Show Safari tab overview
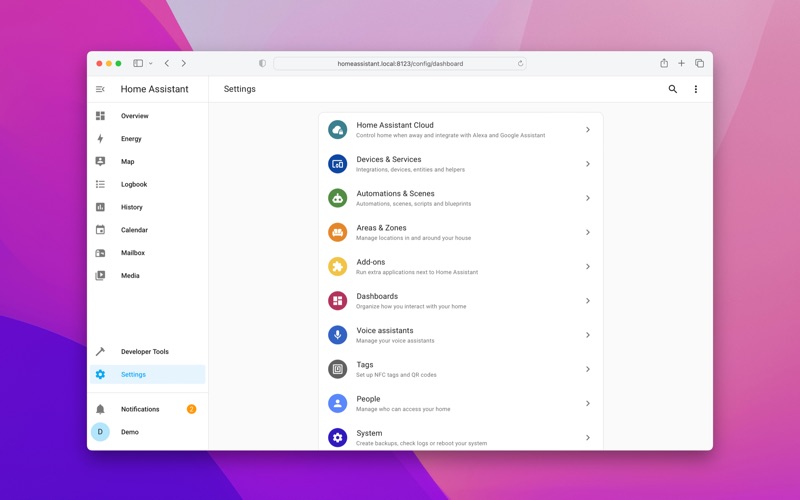Viewport: 800px width, 500px height. [x=699, y=63]
